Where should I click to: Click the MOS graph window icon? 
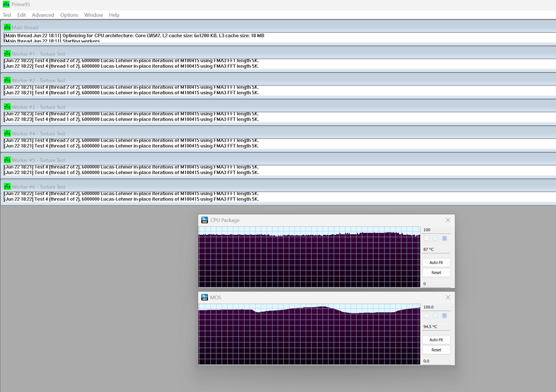205,297
